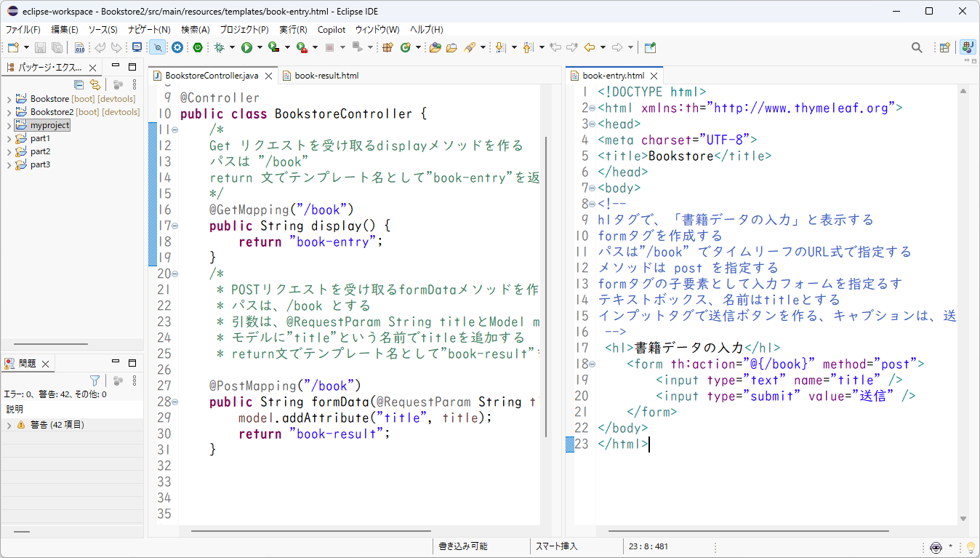This screenshot has height=558, width=980.
Task: Expand the warnings (42 items) group
Action: pos(9,425)
